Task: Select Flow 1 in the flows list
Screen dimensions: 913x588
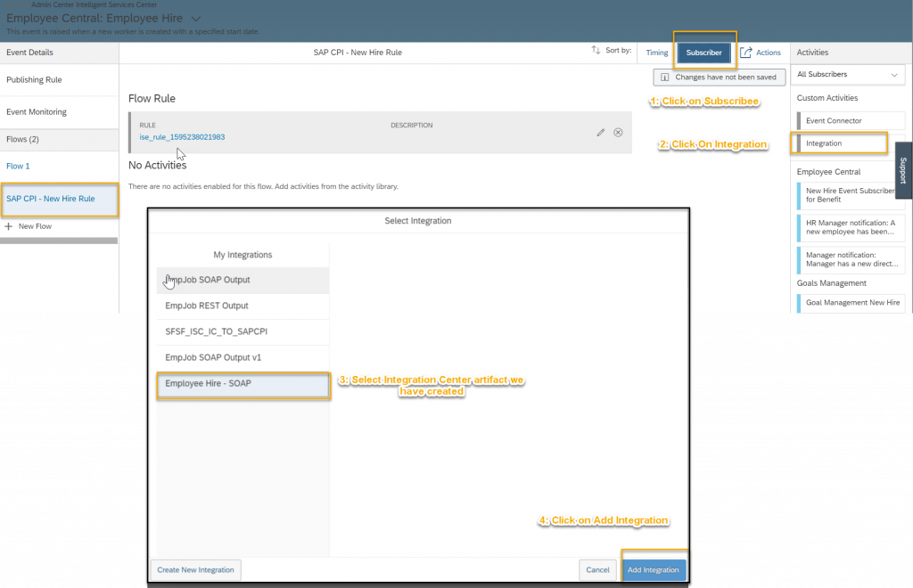Action: pyautogui.click(x=60, y=167)
